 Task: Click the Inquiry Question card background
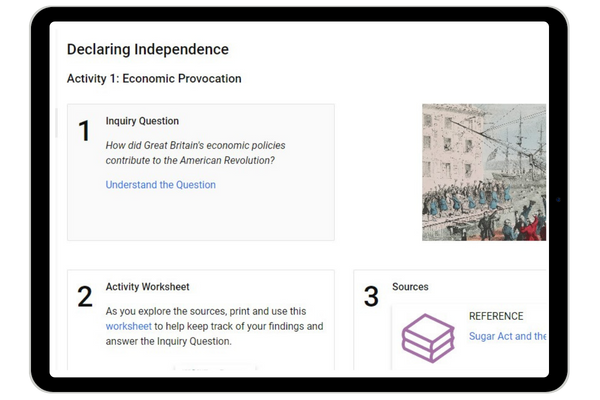click(x=200, y=218)
